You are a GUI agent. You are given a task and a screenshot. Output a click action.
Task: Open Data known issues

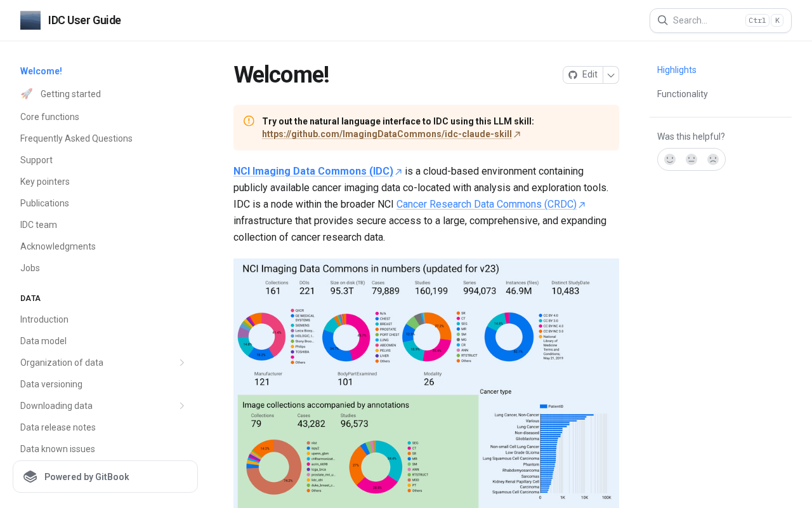[58, 449]
